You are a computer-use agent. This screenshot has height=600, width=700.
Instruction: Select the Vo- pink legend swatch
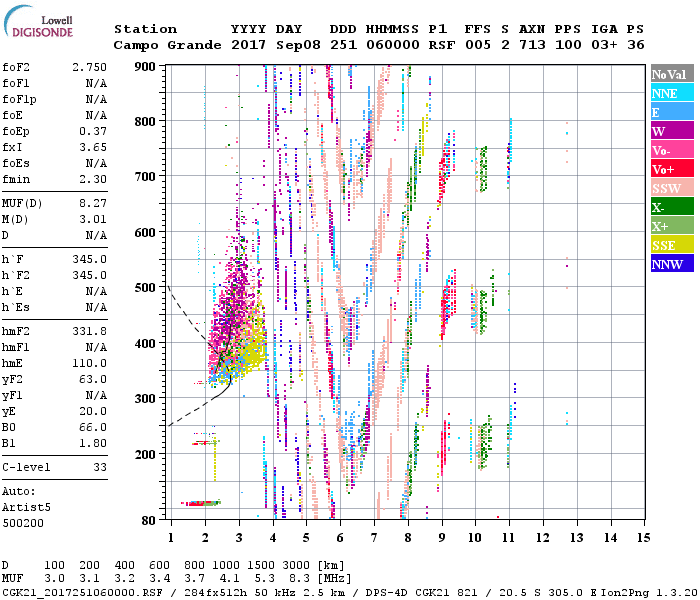click(672, 150)
